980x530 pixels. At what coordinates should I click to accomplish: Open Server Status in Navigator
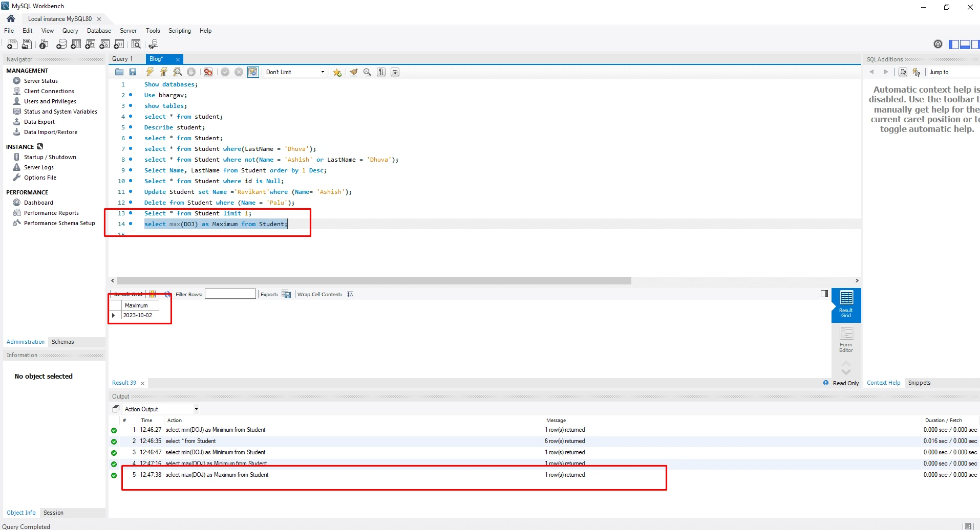40,81
